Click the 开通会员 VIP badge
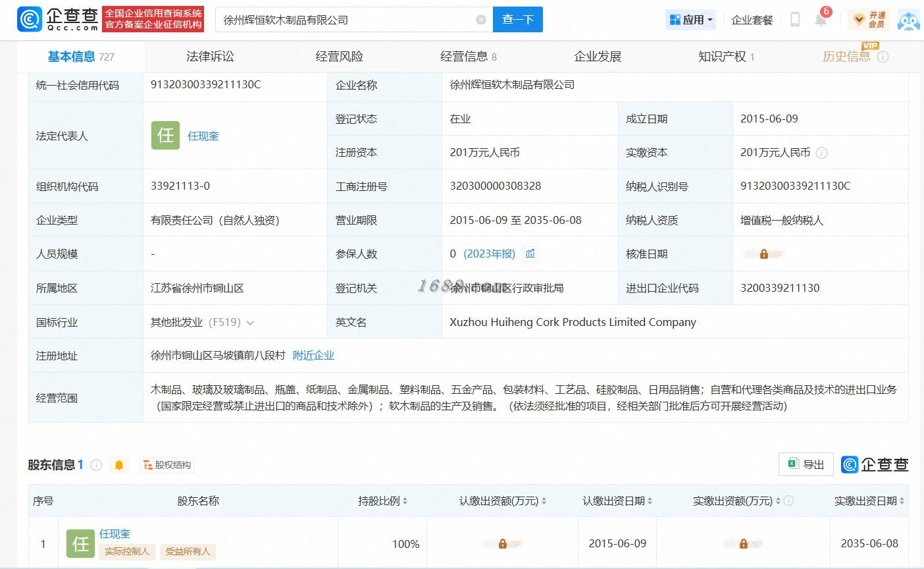This screenshot has height=569, width=924. tap(869, 20)
